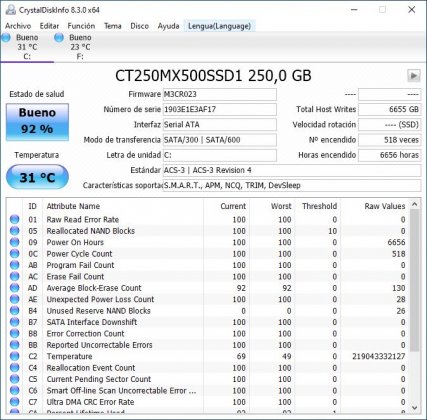Click the Power On Hours raw value 6656
Viewport: 427px width, 420px height.
(396, 242)
